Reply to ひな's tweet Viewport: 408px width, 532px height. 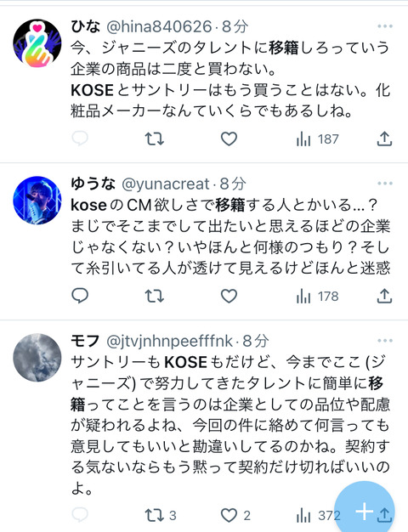tap(80, 139)
